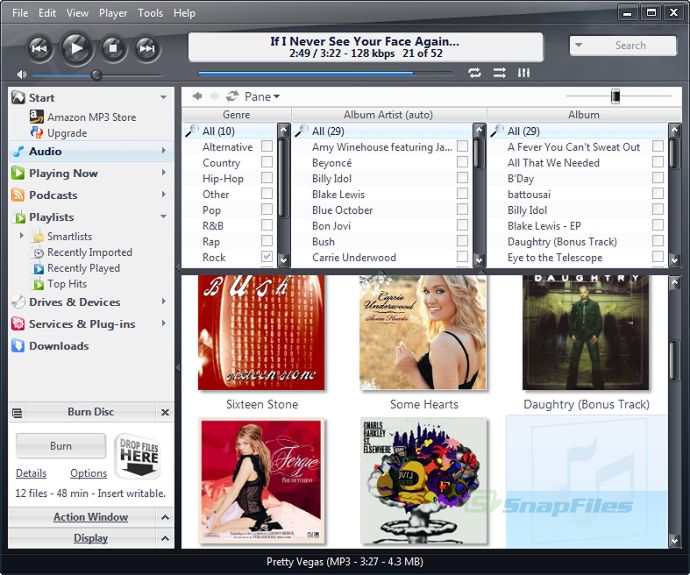Click the Drives & Devices disc icon
690x575 pixels.
coord(18,302)
